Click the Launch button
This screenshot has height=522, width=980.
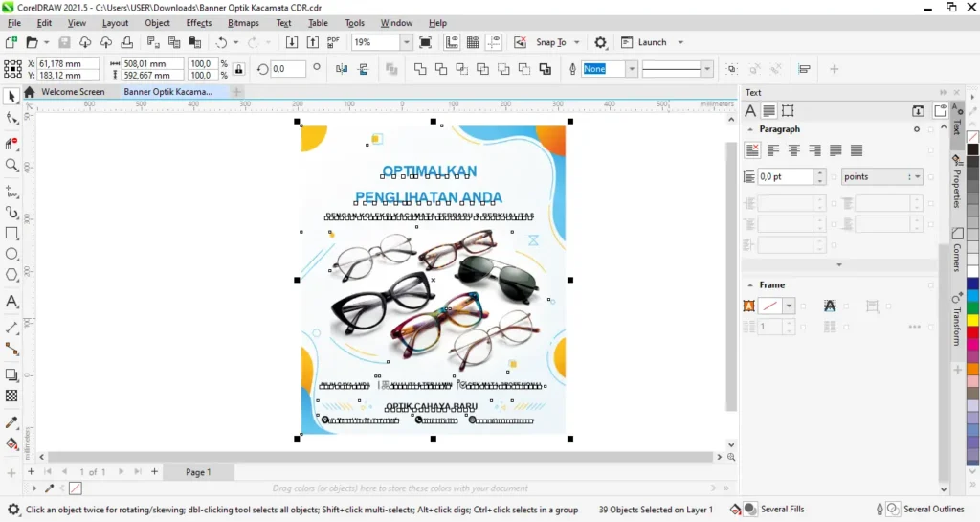[644, 42]
